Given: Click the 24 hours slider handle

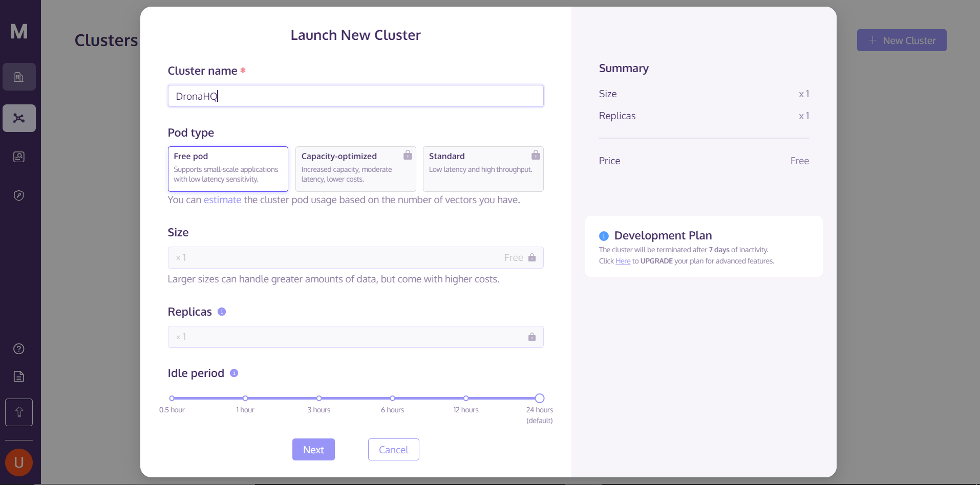Looking at the screenshot, I should [540, 398].
